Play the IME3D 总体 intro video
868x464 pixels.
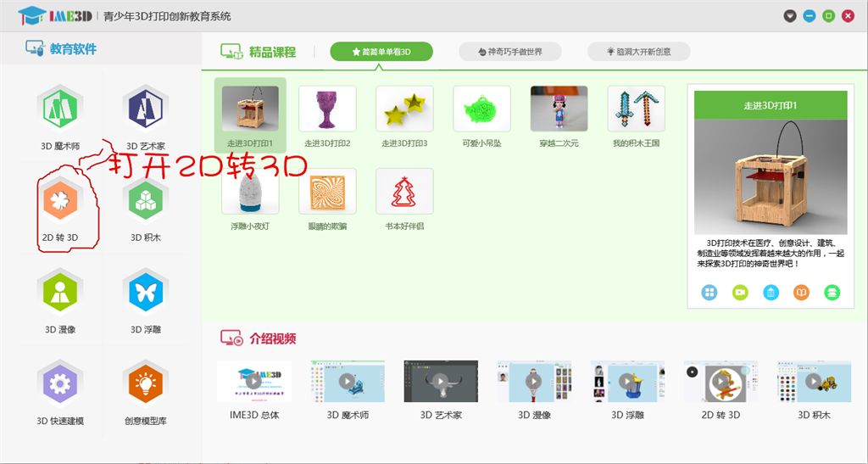(x=254, y=381)
